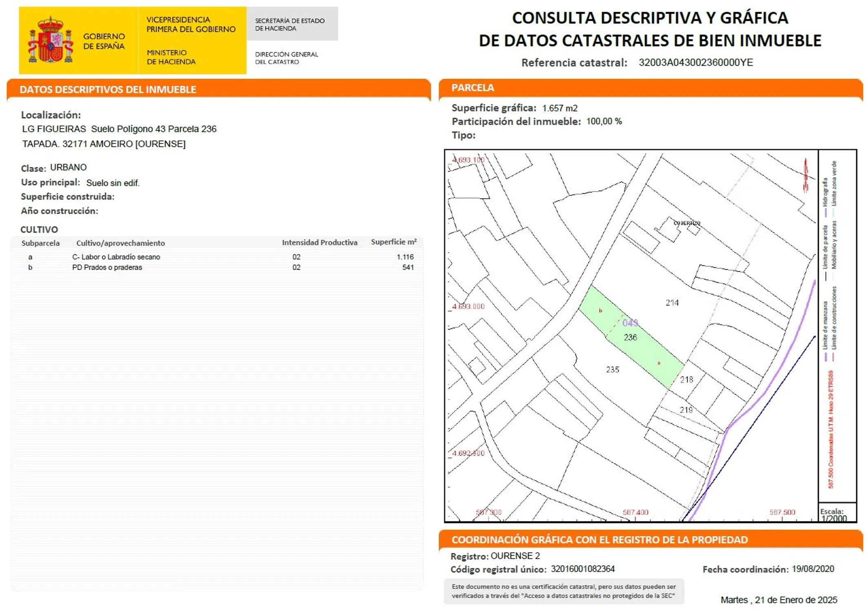
Task: Click the Escala 1/2000 label
Action: pos(833,515)
